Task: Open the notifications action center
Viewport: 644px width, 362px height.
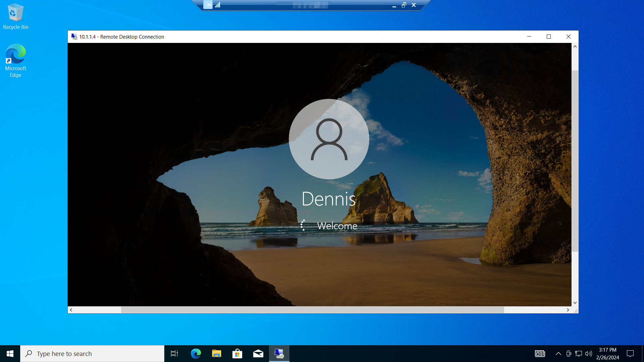Action: tap(630, 354)
